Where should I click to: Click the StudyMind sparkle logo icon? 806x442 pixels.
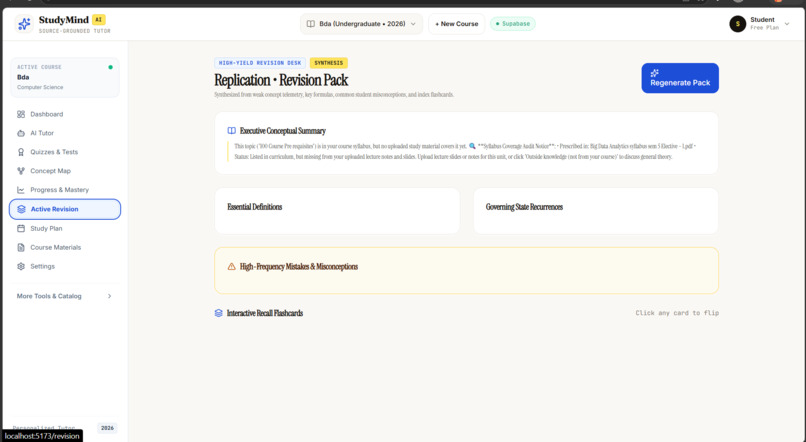(x=24, y=24)
